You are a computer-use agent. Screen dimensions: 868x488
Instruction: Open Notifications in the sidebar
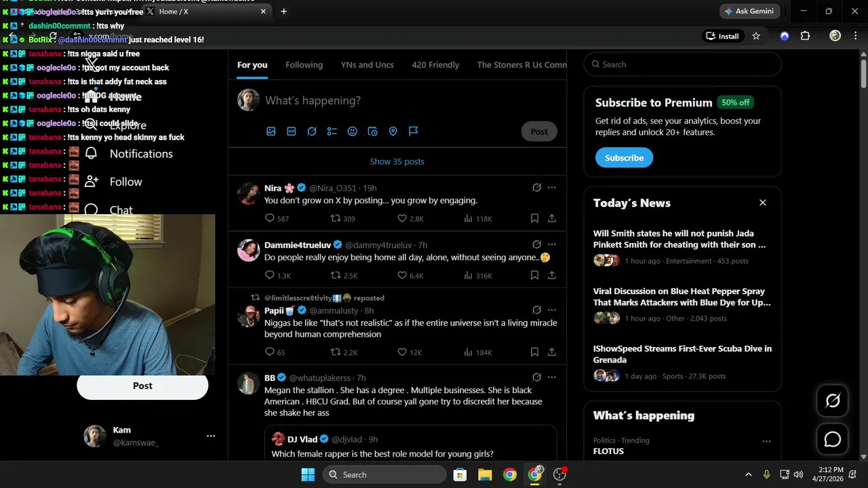click(x=129, y=154)
